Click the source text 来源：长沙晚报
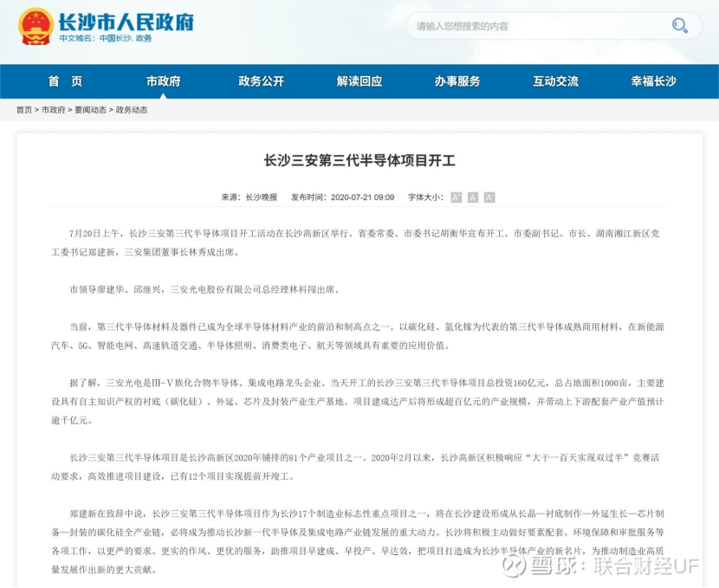719x588 pixels. [x=249, y=197]
